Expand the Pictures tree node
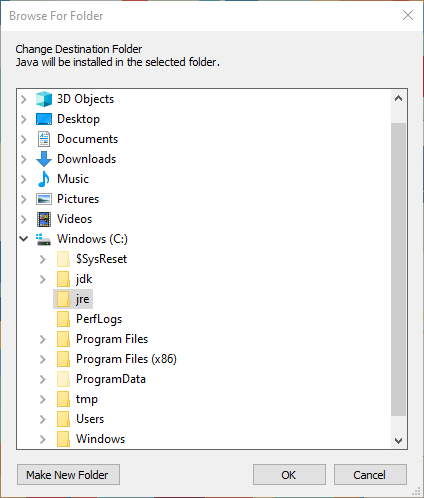Viewport: 424px width, 498px height. click(24, 199)
